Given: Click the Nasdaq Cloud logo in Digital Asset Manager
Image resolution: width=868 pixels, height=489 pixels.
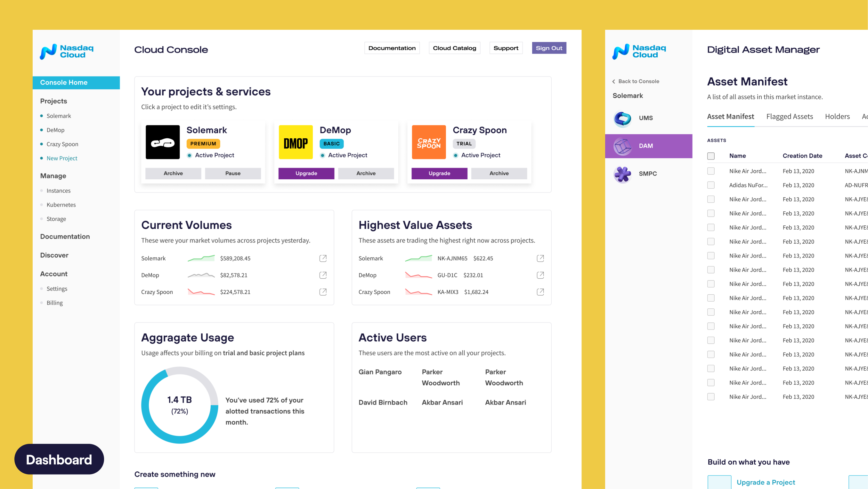Looking at the screenshot, I should (639, 52).
